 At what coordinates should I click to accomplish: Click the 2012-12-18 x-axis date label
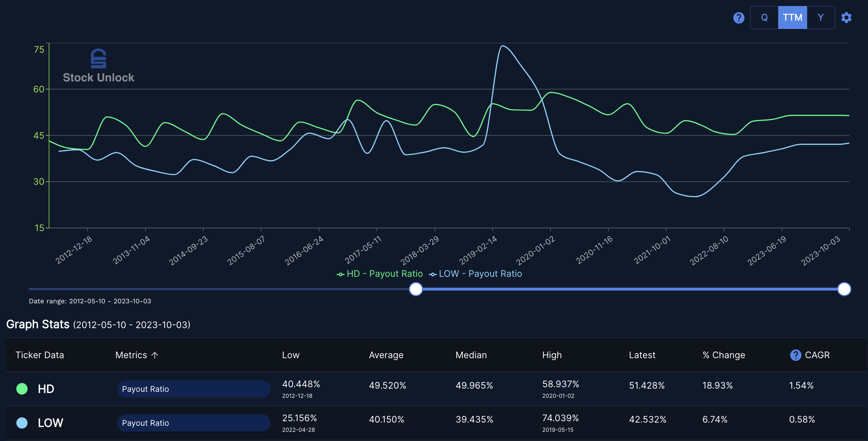click(74, 250)
